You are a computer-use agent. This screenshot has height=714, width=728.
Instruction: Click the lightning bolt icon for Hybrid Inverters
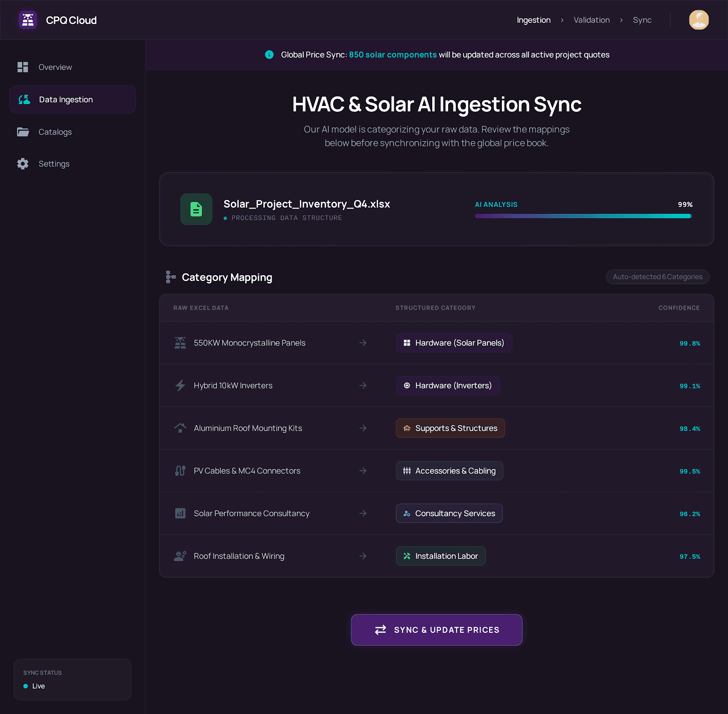coord(180,386)
